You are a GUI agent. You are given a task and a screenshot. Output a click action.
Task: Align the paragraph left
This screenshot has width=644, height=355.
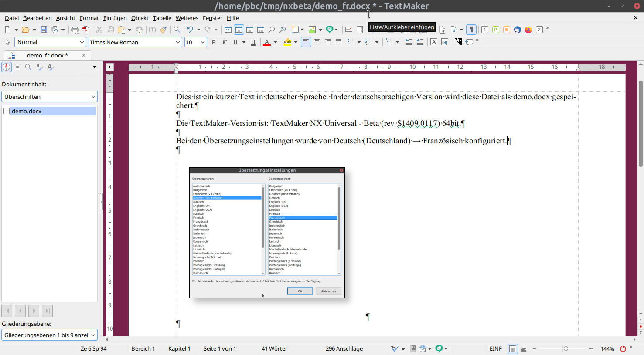click(306, 42)
